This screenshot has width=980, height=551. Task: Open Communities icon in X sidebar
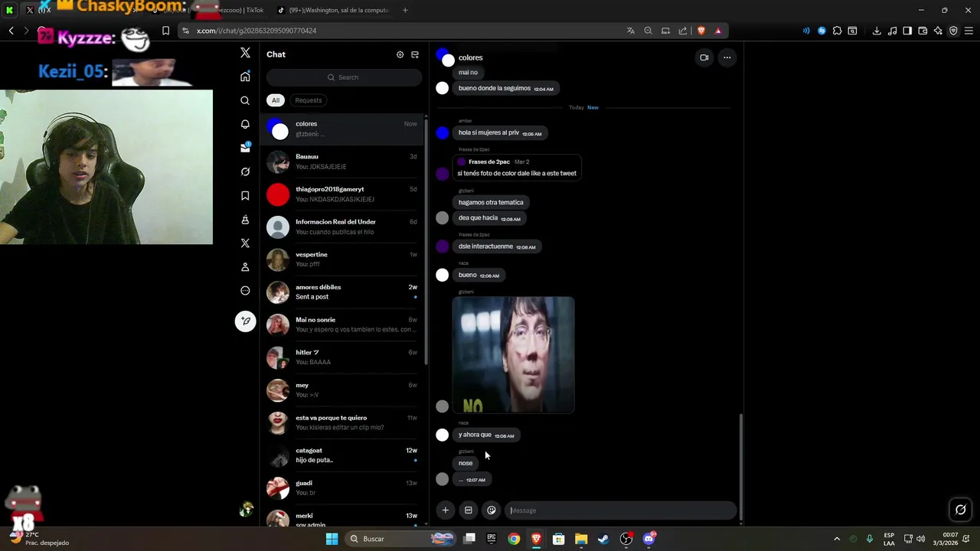click(245, 220)
